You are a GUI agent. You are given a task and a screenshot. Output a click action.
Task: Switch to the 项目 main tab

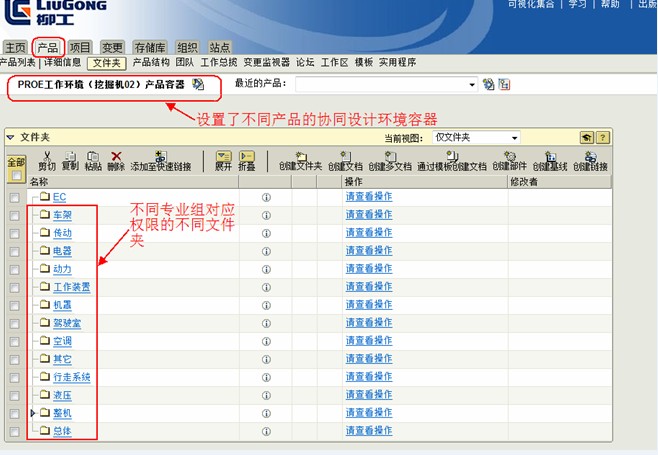click(80, 47)
